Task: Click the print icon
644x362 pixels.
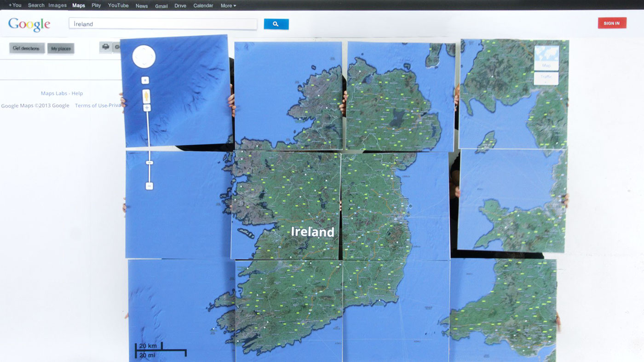Action: tap(106, 47)
